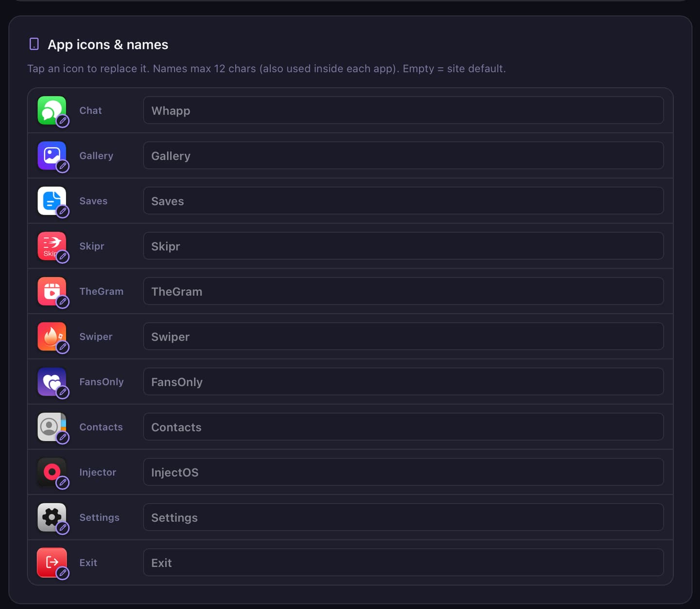Viewport: 700px width, 609px height.
Task: Edit the InjectOS name input
Action: point(403,472)
